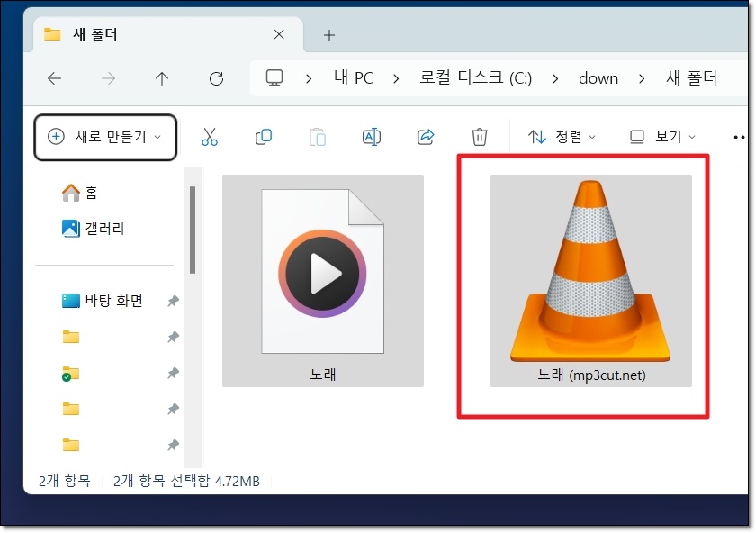
Task: Navigate to 로컬 디스크 (C:) breadcrumb
Action: 475,77
